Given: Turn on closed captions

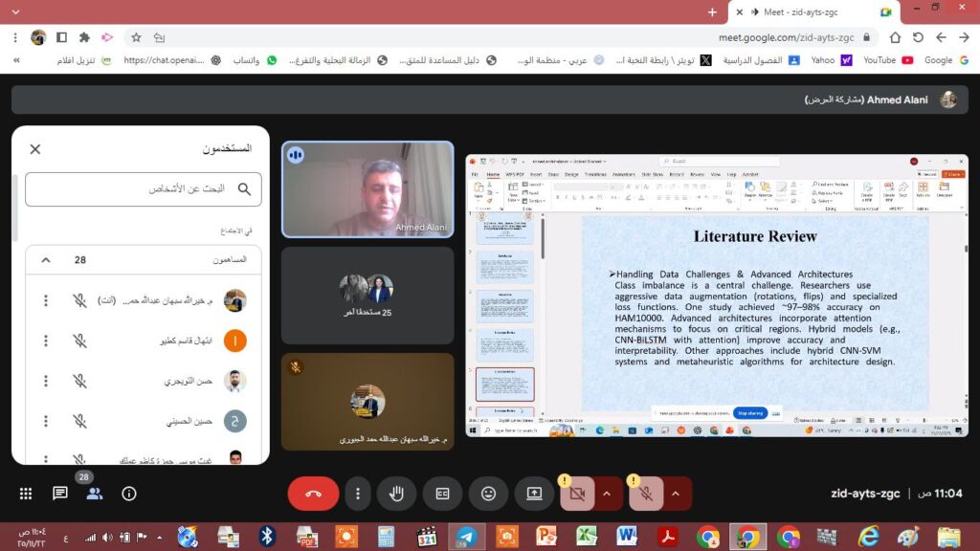Looking at the screenshot, I should (442, 494).
